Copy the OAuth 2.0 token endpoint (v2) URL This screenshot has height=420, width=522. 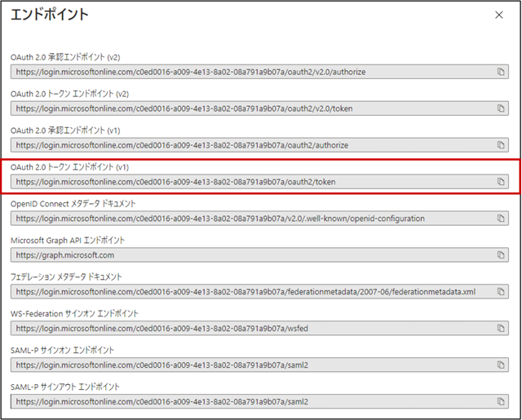coord(501,108)
